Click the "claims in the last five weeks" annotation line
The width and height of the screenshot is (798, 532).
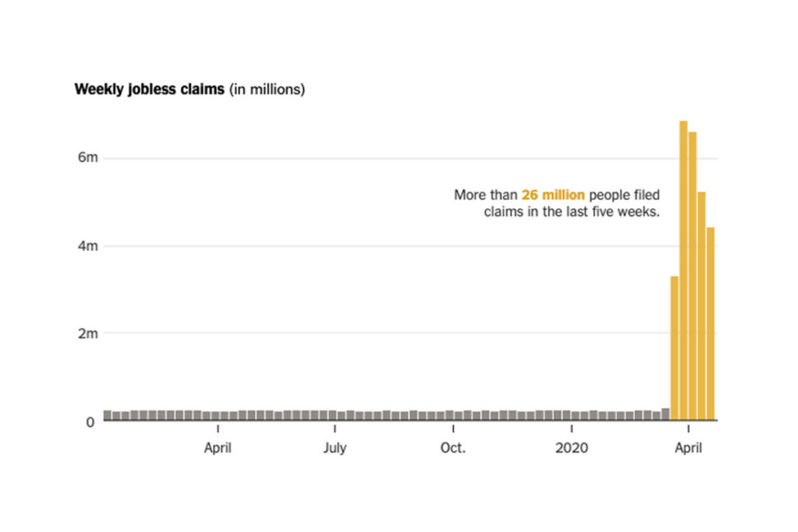571,212
